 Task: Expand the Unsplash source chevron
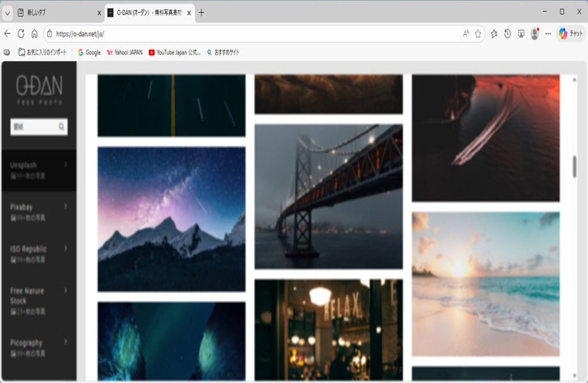tap(65, 165)
